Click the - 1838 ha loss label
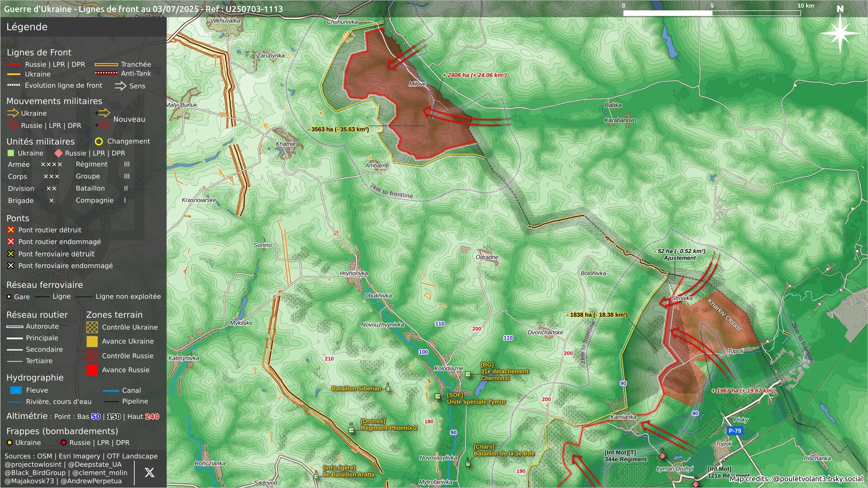This screenshot has height=488, width=868. pyautogui.click(x=597, y=315)
